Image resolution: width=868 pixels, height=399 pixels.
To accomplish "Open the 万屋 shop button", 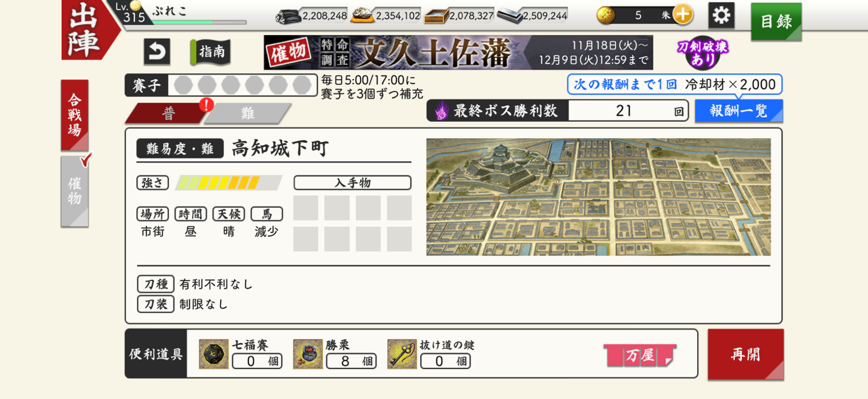I will (640, 355).
